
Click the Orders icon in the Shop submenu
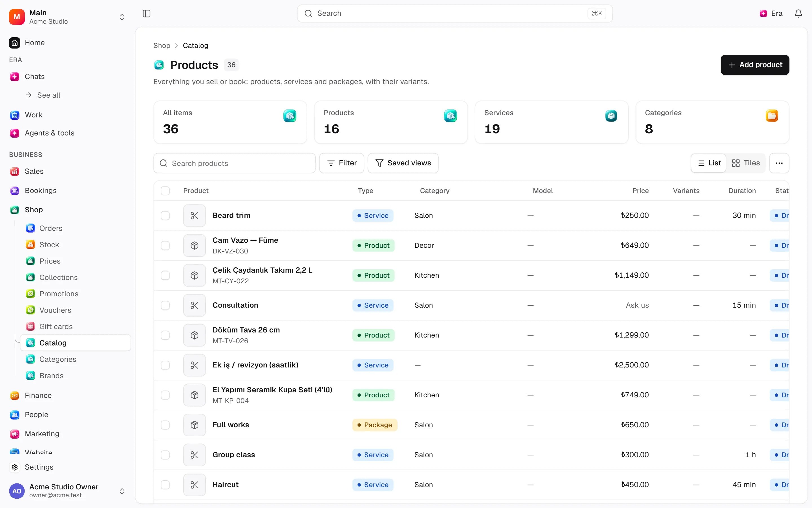tap(30, 229)
